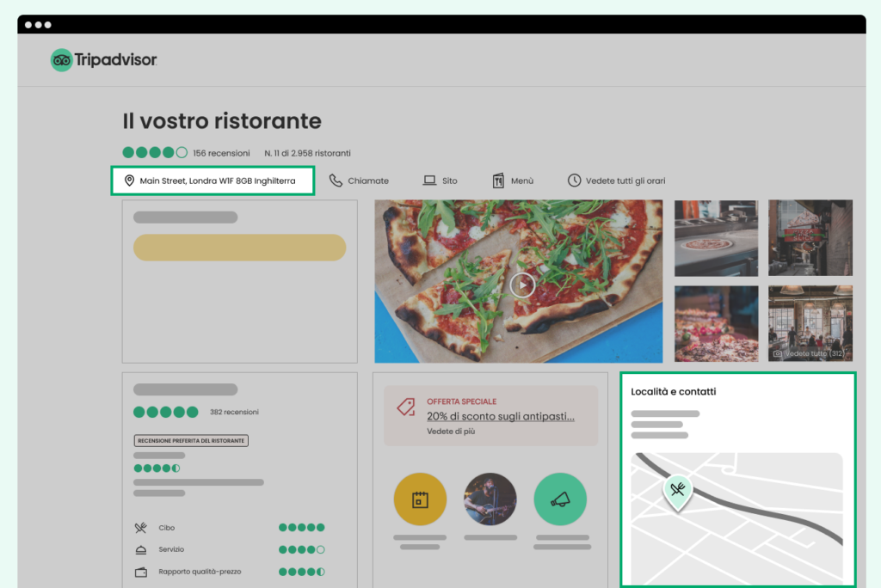Screen dimensions: 881x588
Task: Open the pizza display case photo
Action: point(717,323)
